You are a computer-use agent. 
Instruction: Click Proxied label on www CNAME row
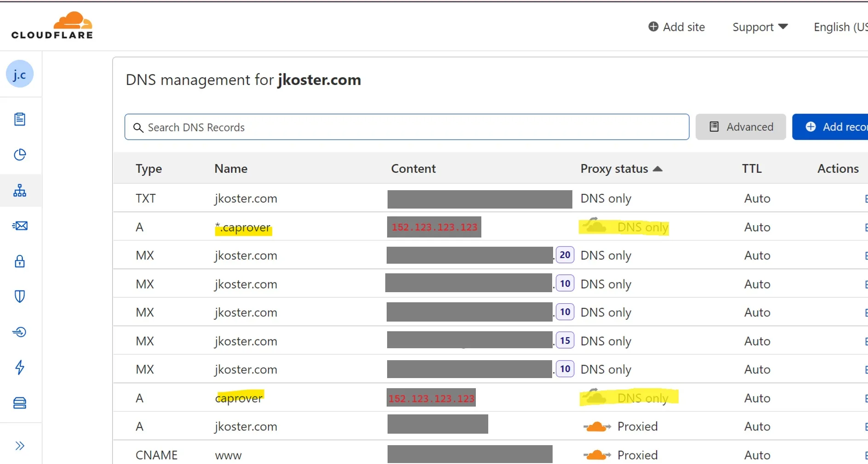(x=637, y=455)
